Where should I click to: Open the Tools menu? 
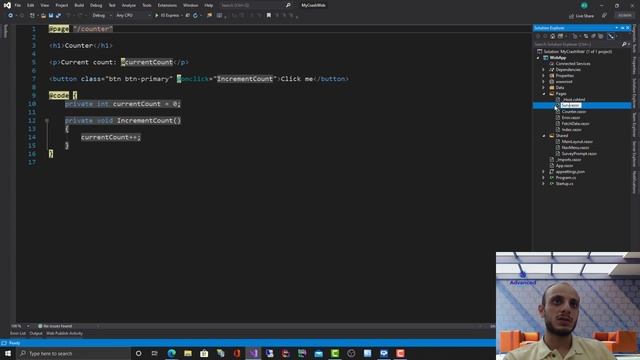tap(147, 5)
